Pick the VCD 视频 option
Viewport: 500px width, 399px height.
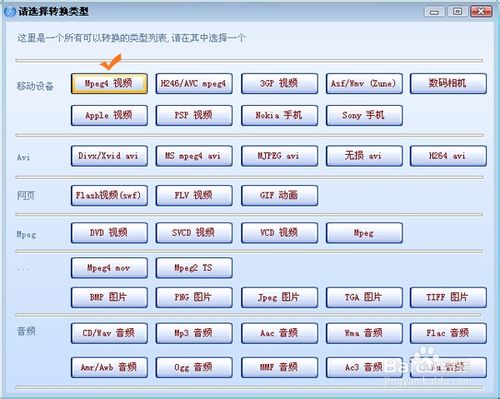279,233
